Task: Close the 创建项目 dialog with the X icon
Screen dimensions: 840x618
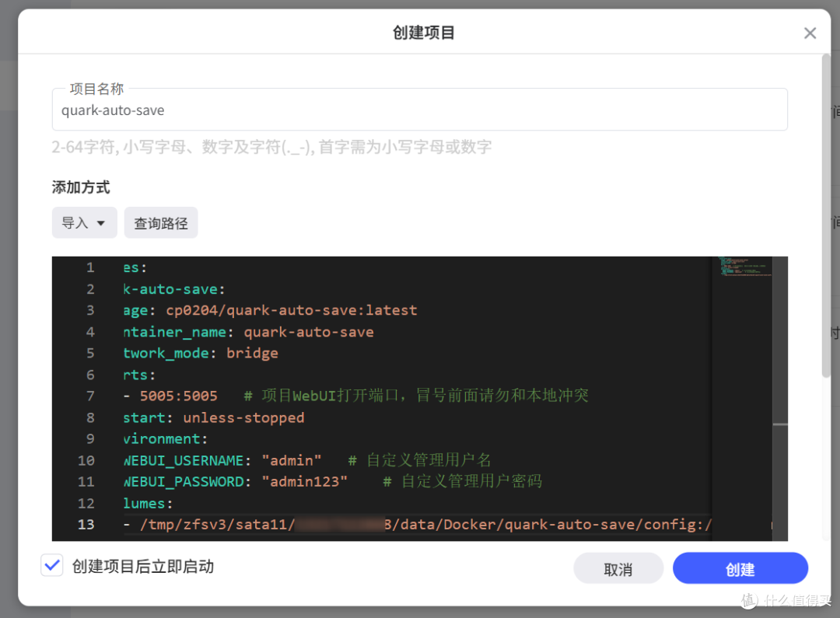Action: [810, 33]
